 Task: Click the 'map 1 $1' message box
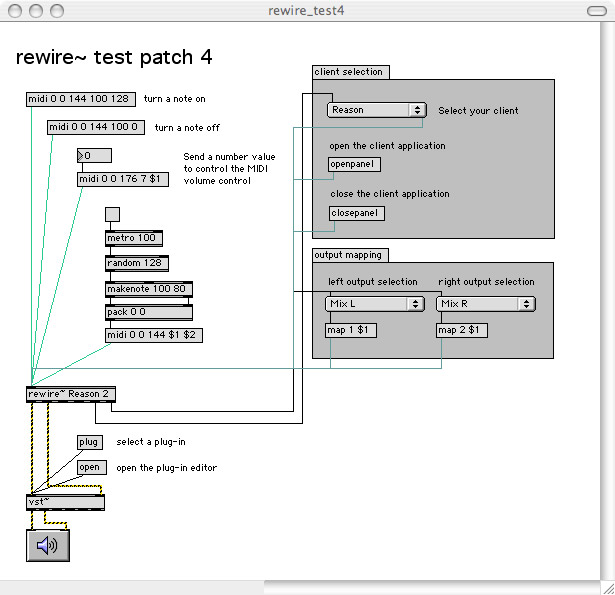[351, 330]
